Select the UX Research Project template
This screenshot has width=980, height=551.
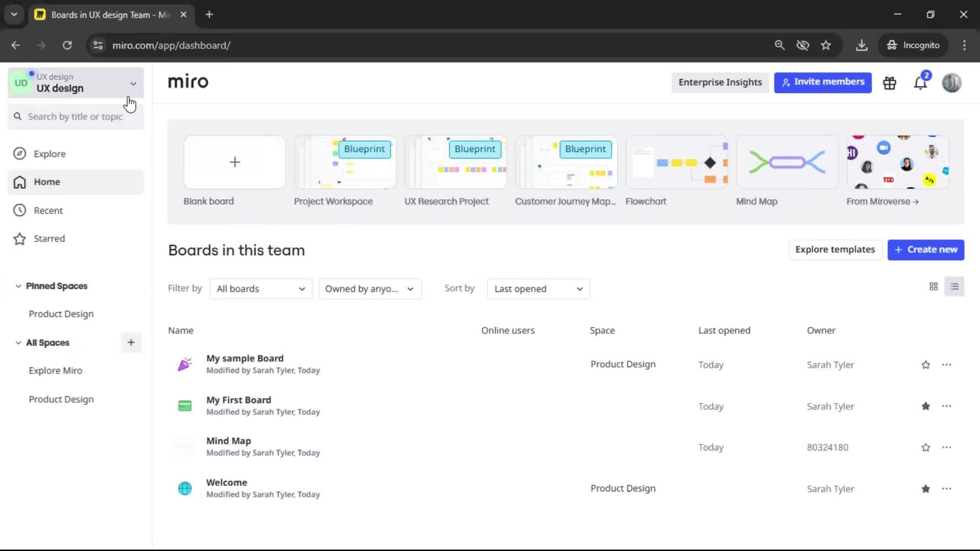point(456,162)
